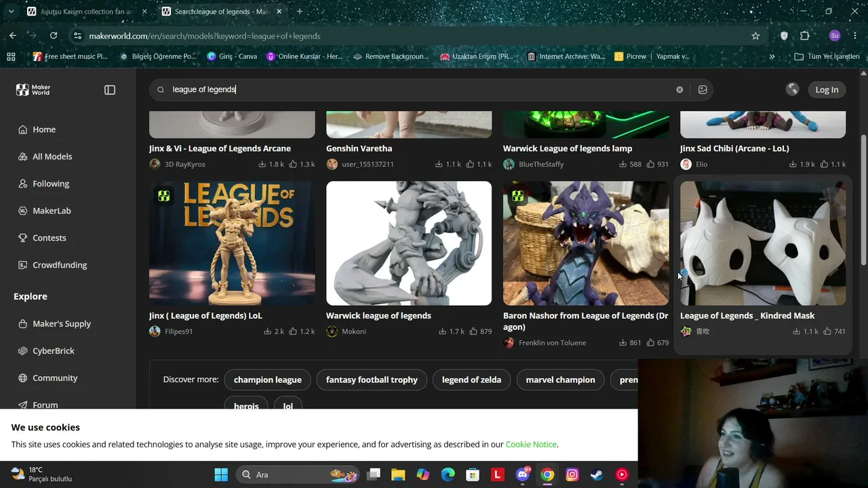Open CyberBrick in the sidebar
868x488 pixels.
[x=54, y=351]
